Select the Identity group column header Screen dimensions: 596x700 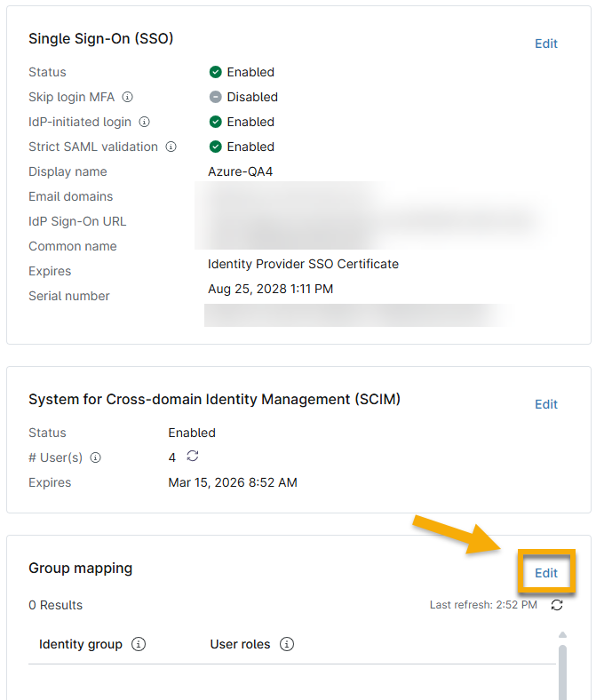(81, 644)
